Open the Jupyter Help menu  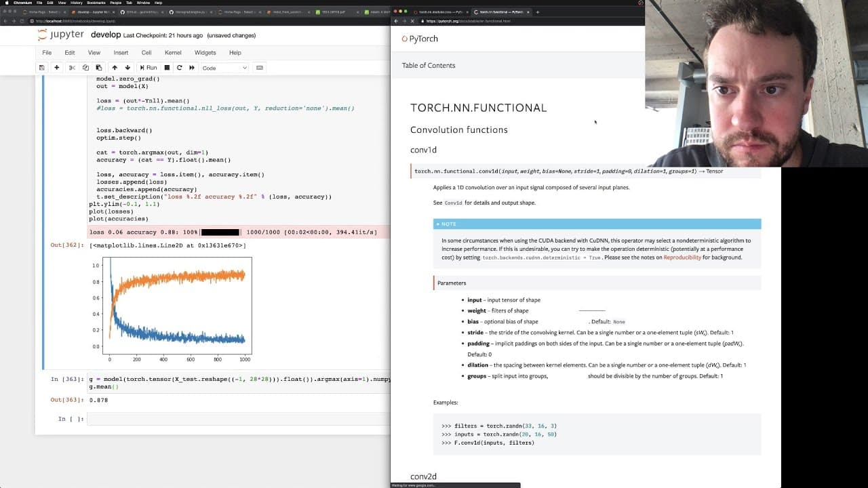pos(235,53)
